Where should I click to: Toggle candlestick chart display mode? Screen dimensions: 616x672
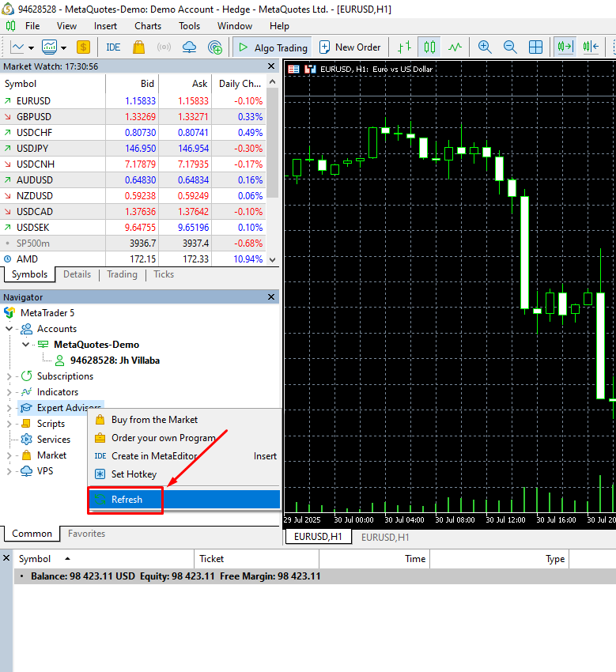coord(429,47)
